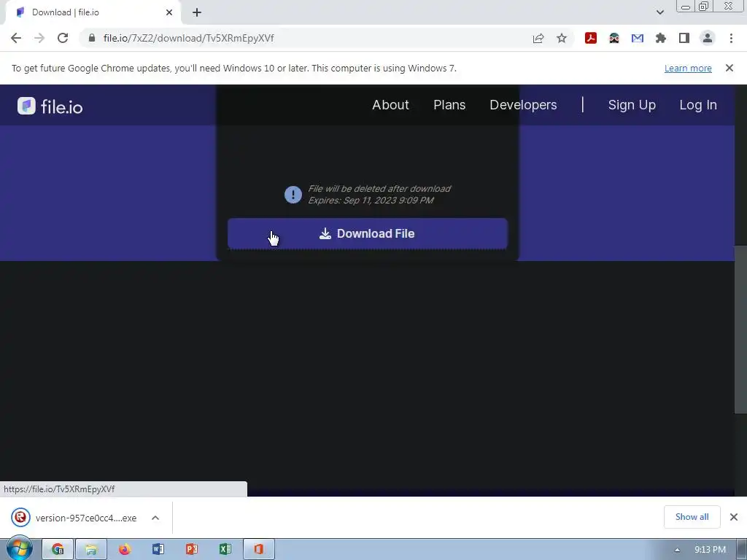Open the Adobe Acrobat extension
The height and width of the screenshot is (560, 747).
591,38
